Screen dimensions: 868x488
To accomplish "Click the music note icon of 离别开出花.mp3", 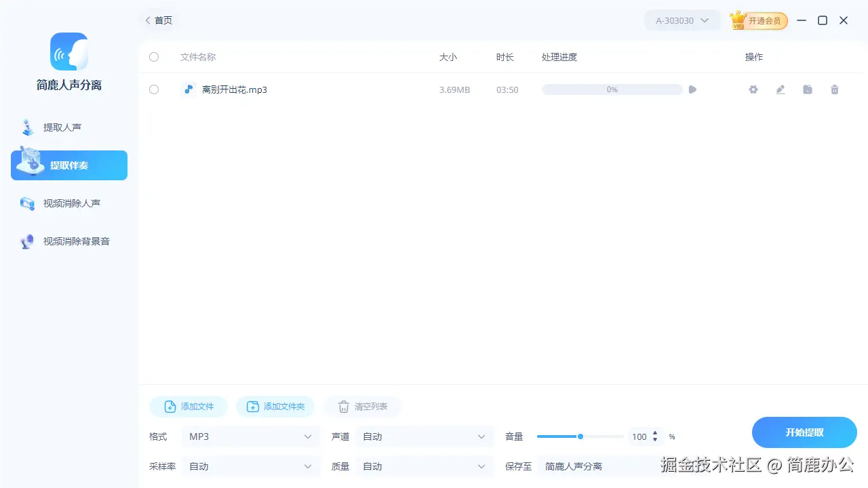I will [189, 89].
